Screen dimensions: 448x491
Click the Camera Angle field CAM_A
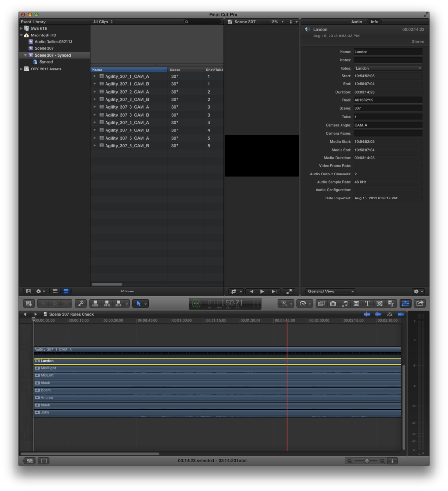388,125
